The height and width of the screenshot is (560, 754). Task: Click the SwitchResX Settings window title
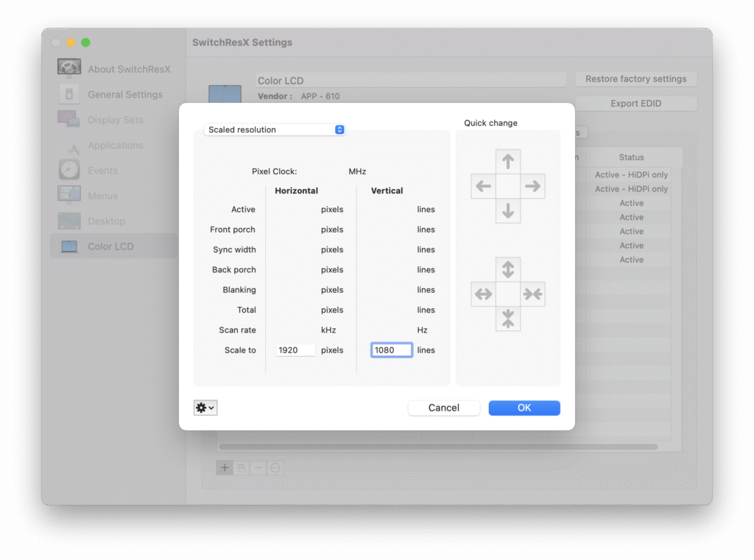tap(242, 42)
